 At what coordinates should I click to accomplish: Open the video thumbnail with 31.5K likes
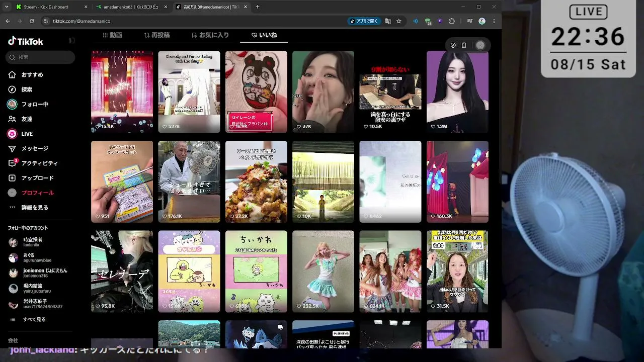(x=457, y=271)
